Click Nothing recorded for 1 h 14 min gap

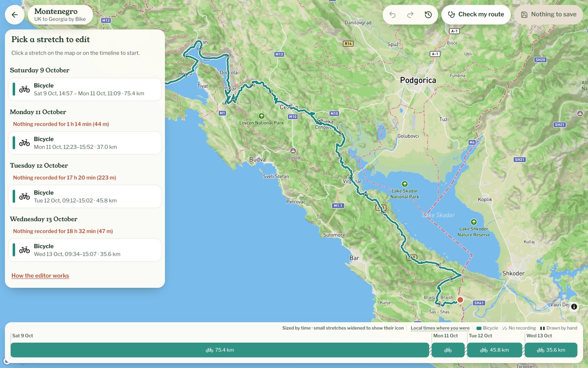click(x=61, y=124)
